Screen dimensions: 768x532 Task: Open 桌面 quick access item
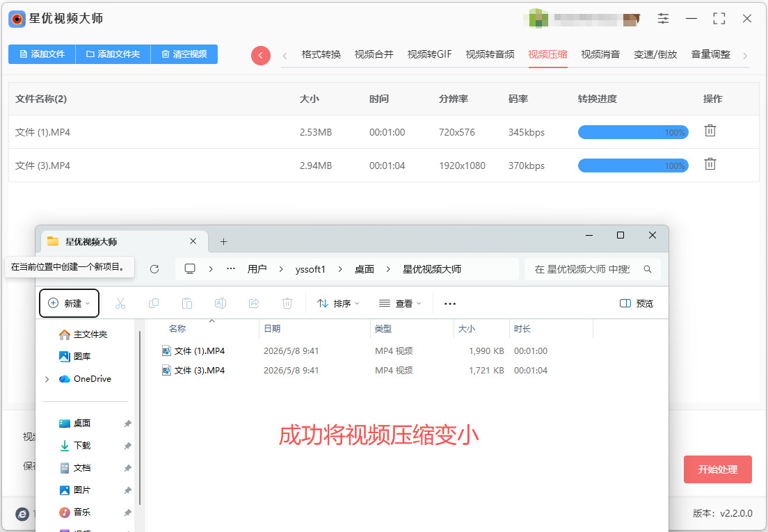point(75,424)
